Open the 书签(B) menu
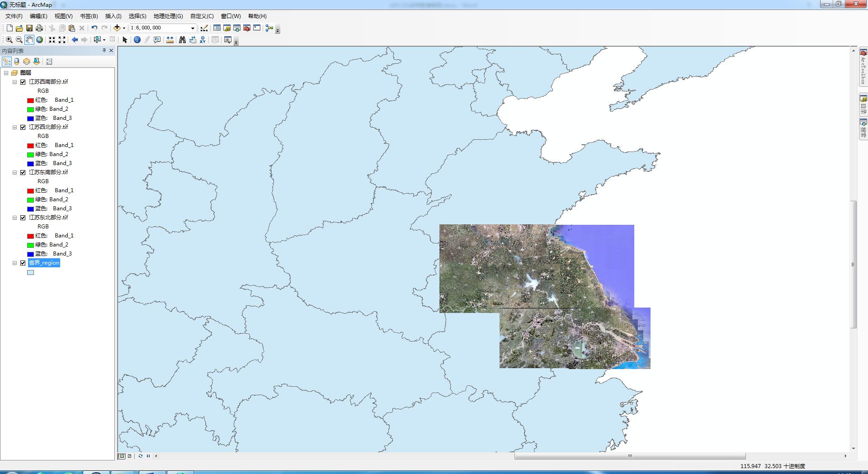Viewport: 868px width, 474px height. [89, 16]
